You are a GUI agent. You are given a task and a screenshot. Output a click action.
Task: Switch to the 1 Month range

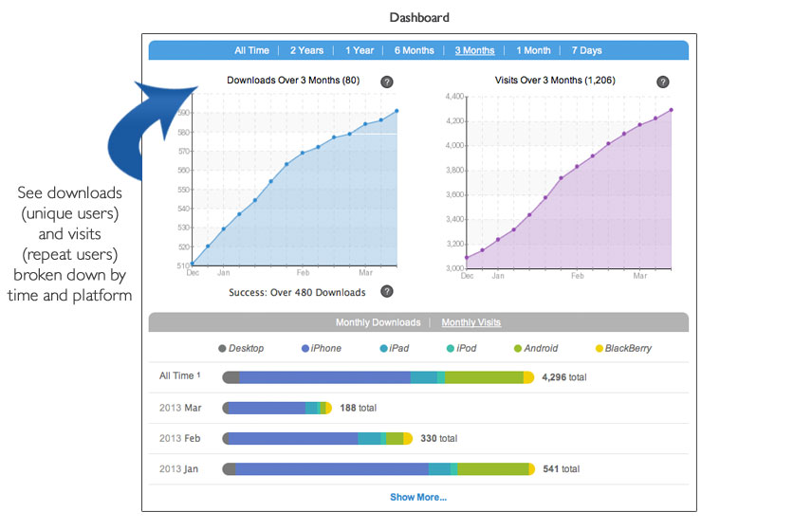[533, 51]
